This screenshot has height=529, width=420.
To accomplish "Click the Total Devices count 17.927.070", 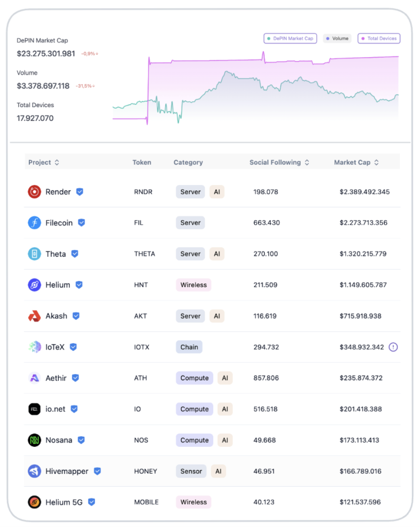I will click(35, 118).
